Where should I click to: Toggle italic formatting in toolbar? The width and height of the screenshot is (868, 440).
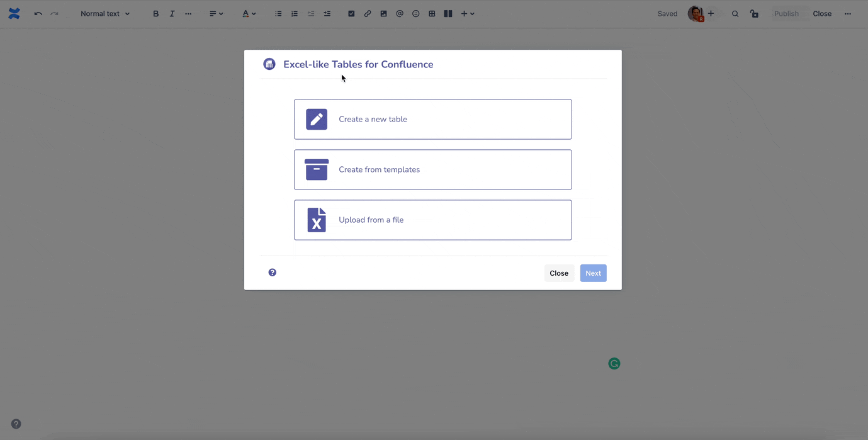(x=172, y=14)
